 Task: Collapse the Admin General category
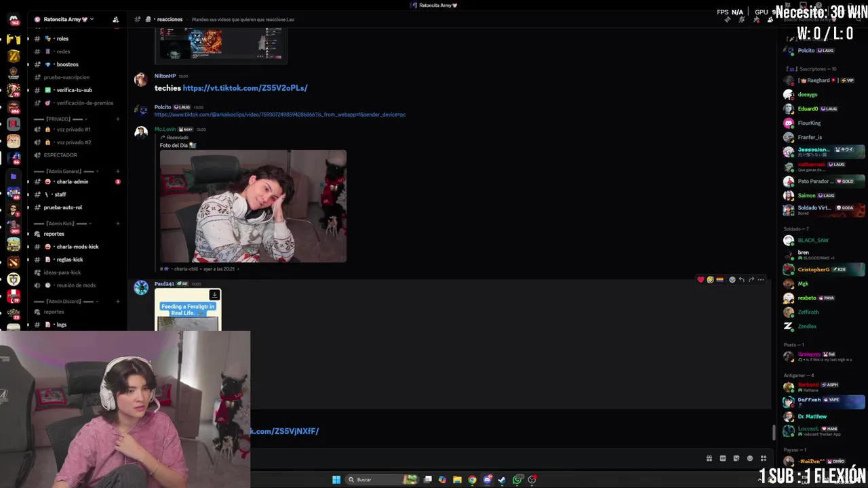coord(66,171)
